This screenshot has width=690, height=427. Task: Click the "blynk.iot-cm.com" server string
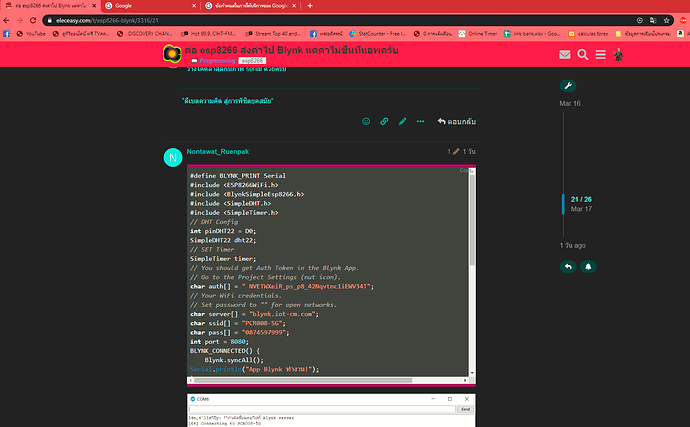coord(282,314)
